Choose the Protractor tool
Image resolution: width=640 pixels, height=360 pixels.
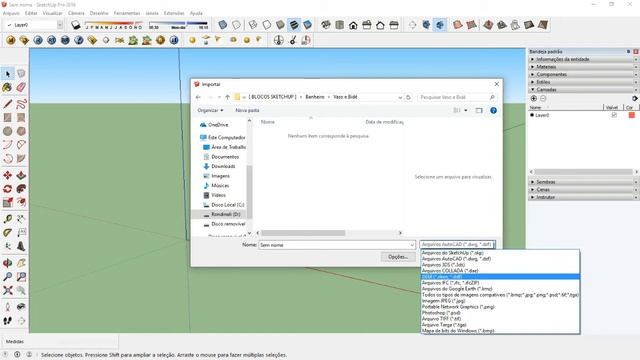8,232
